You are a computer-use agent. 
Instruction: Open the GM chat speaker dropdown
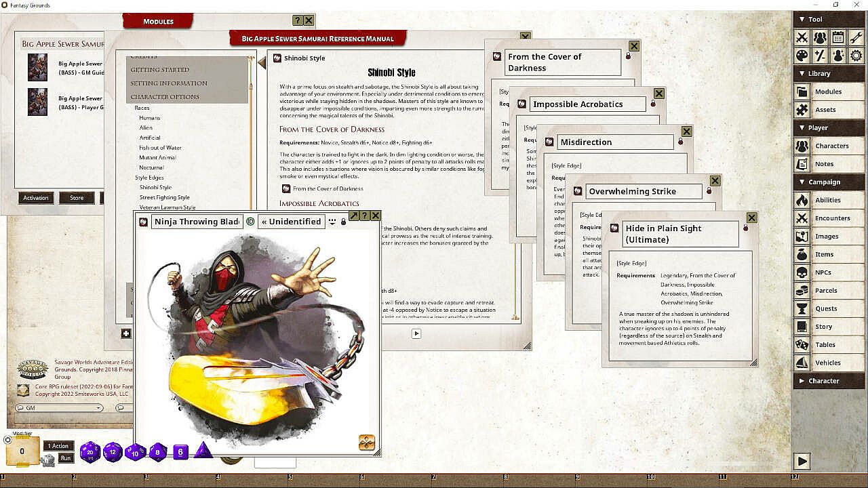(x=59, y=408)
